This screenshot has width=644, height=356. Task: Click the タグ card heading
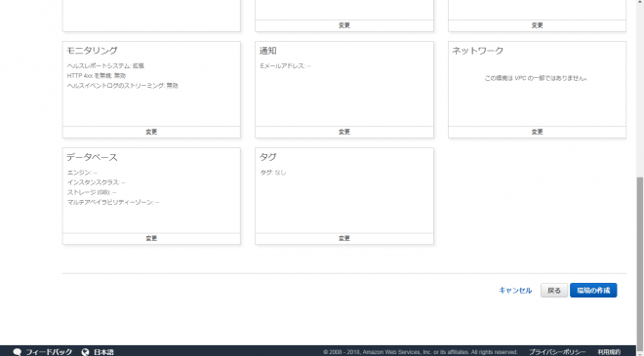(267, 157)
